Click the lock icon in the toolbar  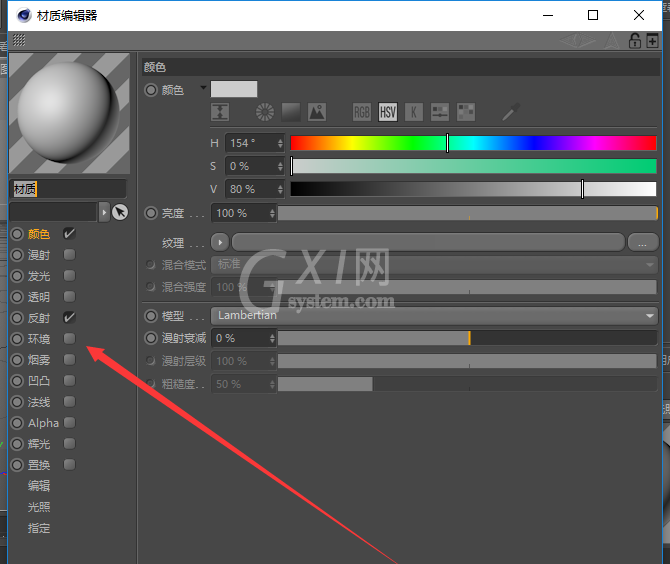tap(635, 41)
